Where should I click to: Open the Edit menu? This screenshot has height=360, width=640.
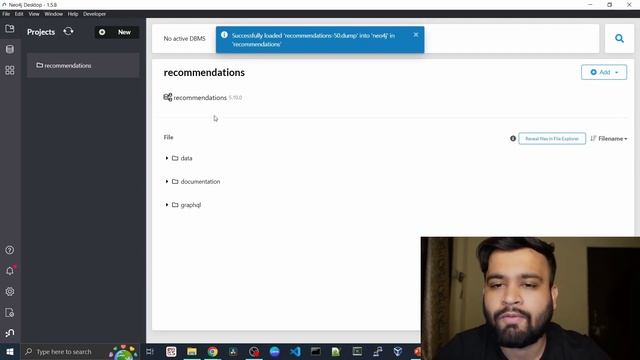point(19,14)
